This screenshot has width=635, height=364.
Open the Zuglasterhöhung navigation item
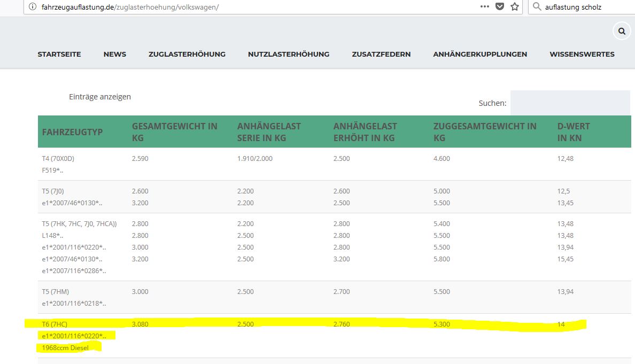click(x=187, y=54)
